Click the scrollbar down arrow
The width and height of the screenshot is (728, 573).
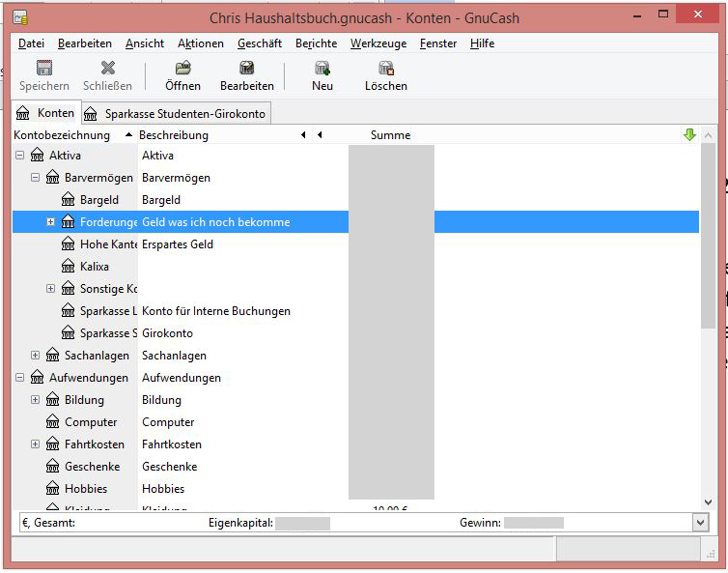coord(708,501)
